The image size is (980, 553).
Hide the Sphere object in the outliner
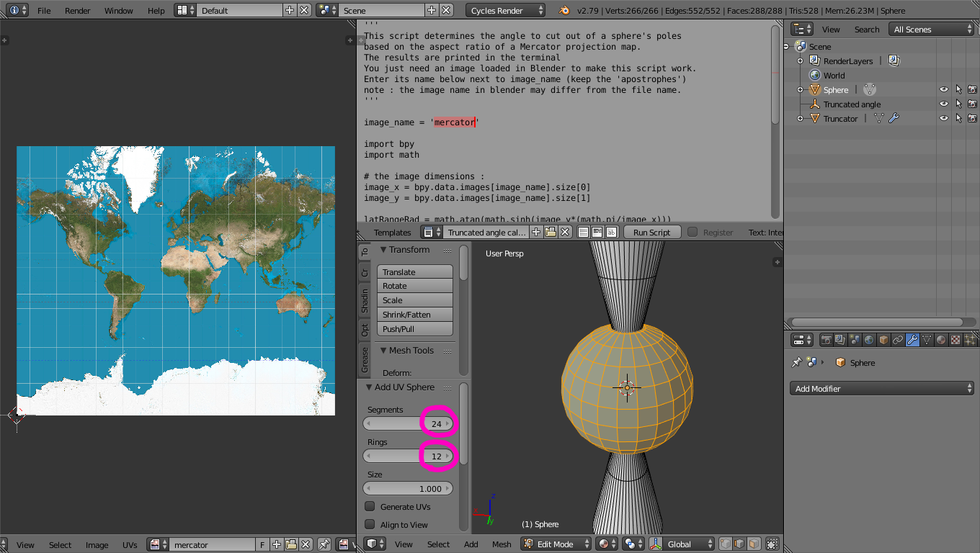pos(944,90)
